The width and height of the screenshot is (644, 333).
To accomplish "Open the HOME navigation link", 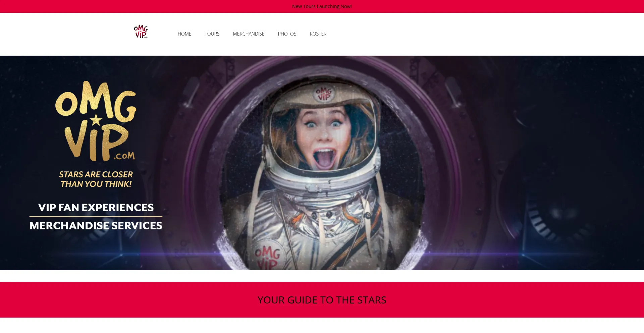I will click(x=184, y=34).
